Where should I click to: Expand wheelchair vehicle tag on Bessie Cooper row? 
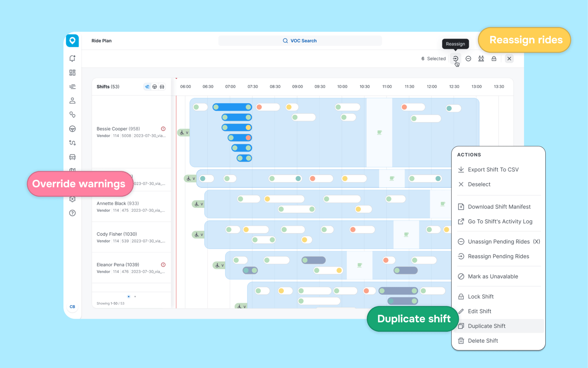(184, 133)
